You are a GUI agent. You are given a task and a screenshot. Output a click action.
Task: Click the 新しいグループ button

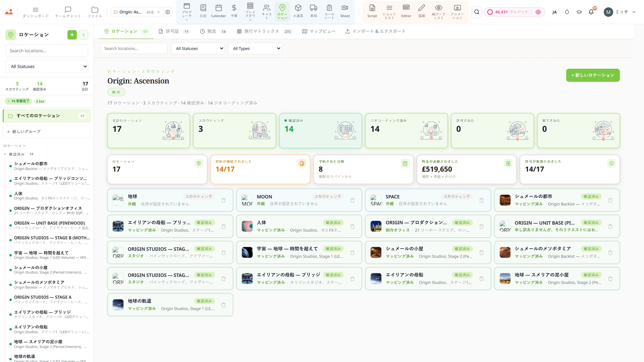tap(47, 131)
